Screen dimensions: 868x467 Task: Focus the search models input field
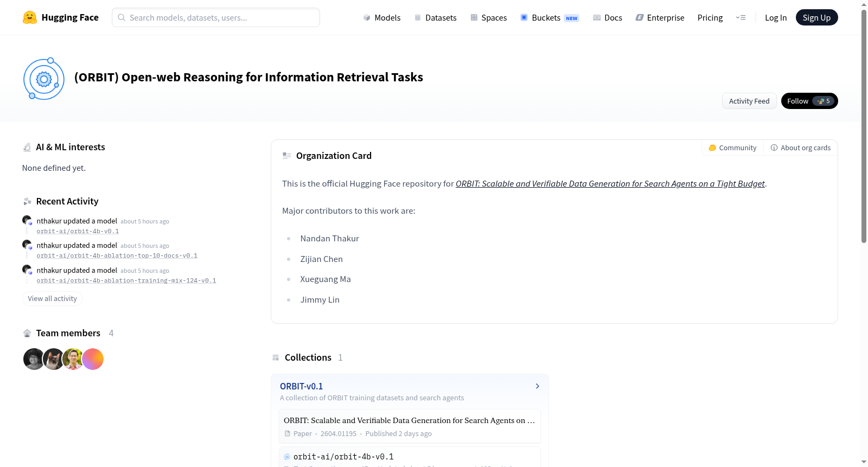tap(216, 17)
